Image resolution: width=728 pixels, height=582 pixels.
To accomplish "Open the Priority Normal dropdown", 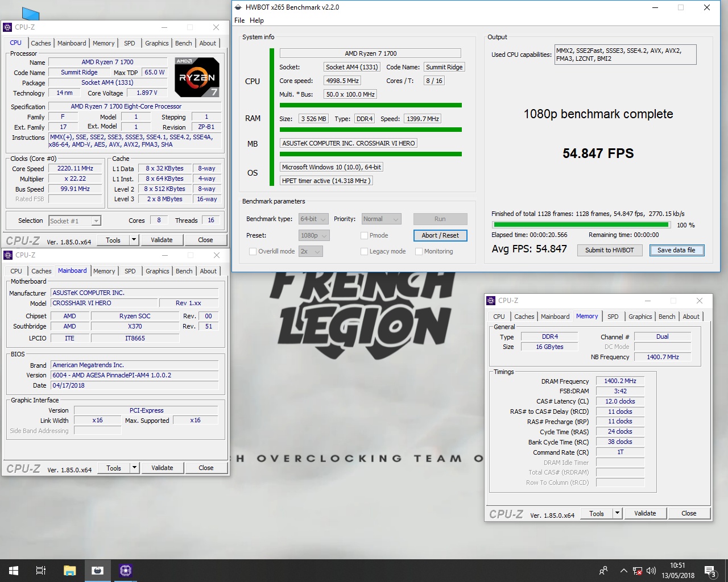I will 381,219.
